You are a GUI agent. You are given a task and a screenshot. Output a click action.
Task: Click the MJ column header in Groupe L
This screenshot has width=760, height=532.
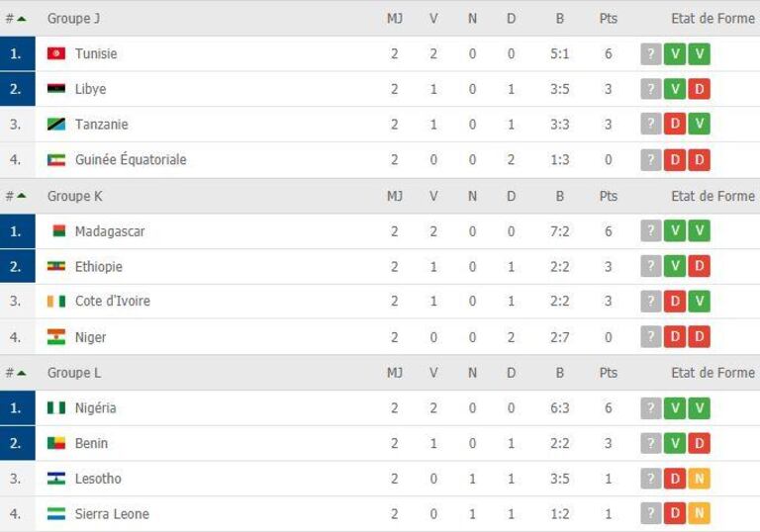pyautogui.click(x=395, y=373)
